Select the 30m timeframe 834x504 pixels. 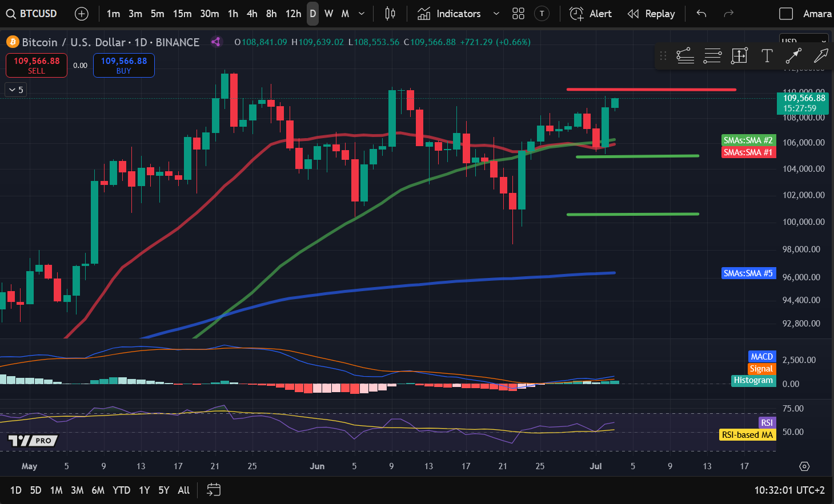point(210,14)
